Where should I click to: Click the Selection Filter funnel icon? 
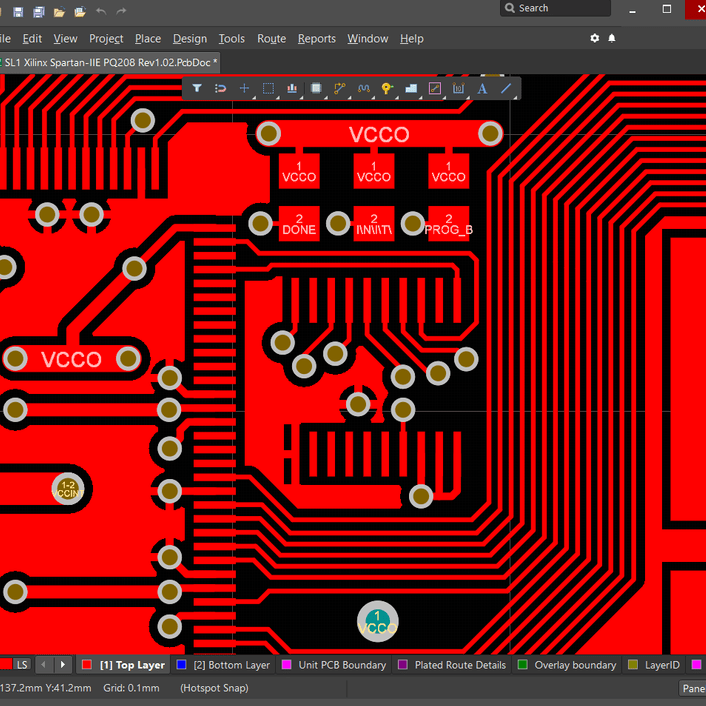click(197, 88)
